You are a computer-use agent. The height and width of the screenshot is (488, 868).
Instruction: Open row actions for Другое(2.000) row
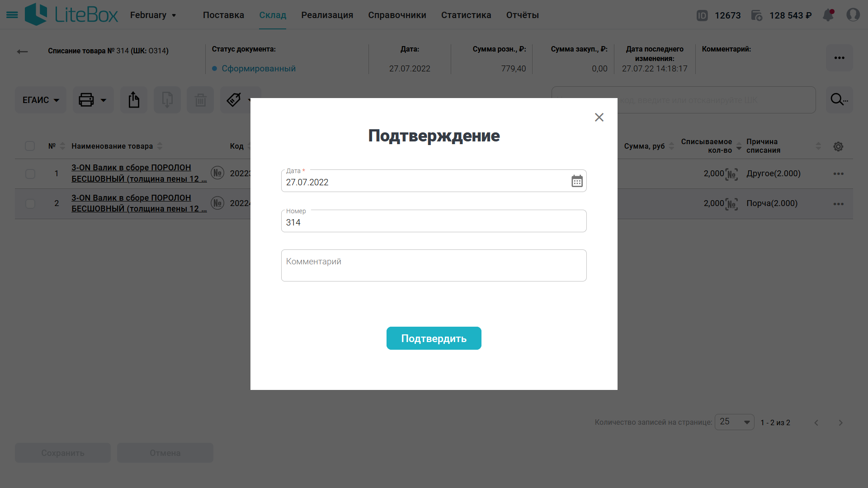pos(839,174)
